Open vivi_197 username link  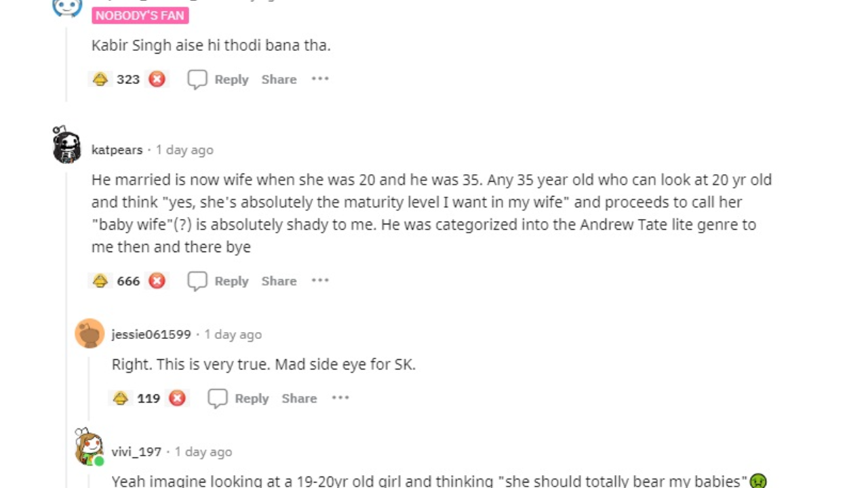coord(136,451)
